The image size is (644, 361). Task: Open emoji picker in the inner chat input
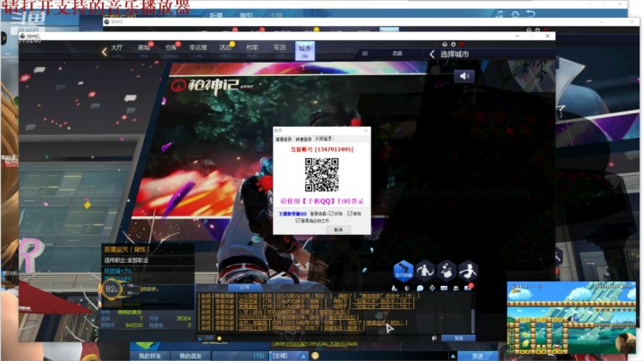pyautogui.click(x=219, y=339)
